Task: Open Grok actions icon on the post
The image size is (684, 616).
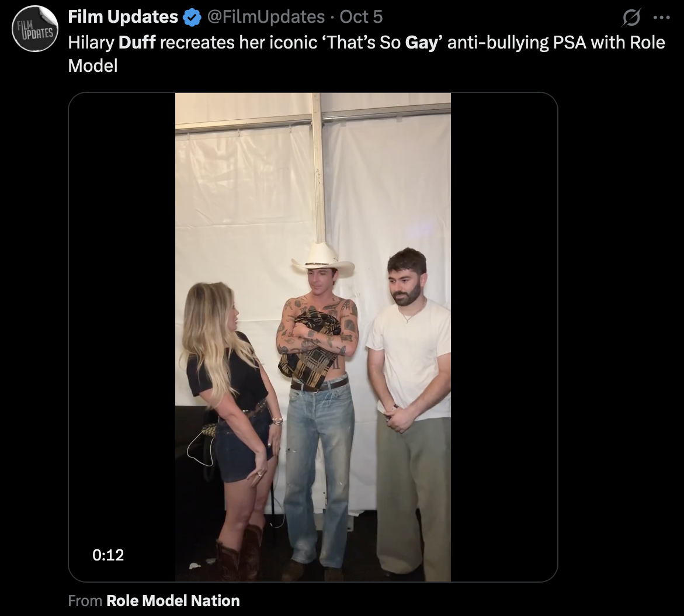Action: coord(631,18)
